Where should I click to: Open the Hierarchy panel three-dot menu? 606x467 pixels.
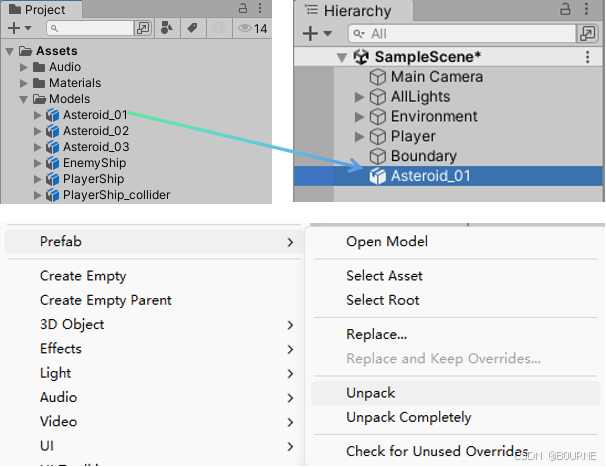pos(587,9)
